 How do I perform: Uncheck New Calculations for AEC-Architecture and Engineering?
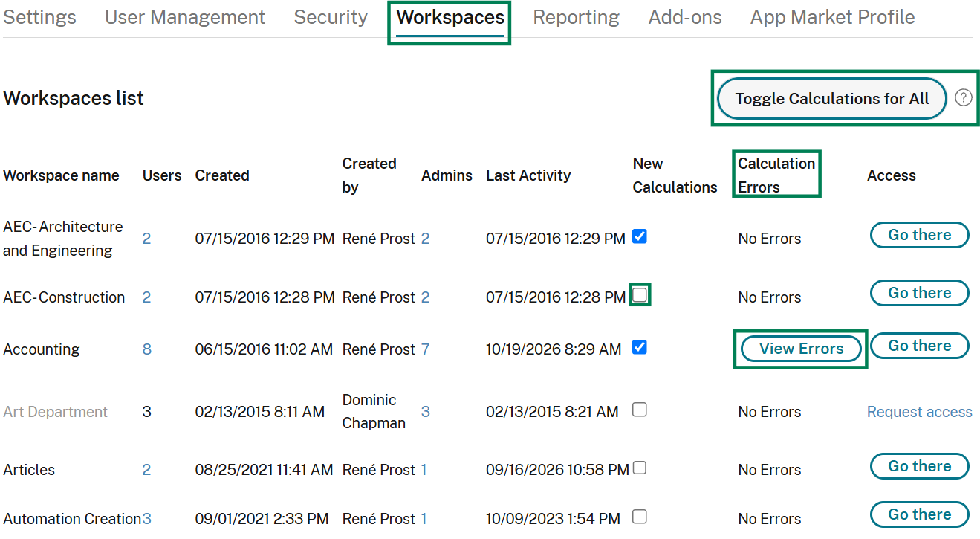[639, 236]
